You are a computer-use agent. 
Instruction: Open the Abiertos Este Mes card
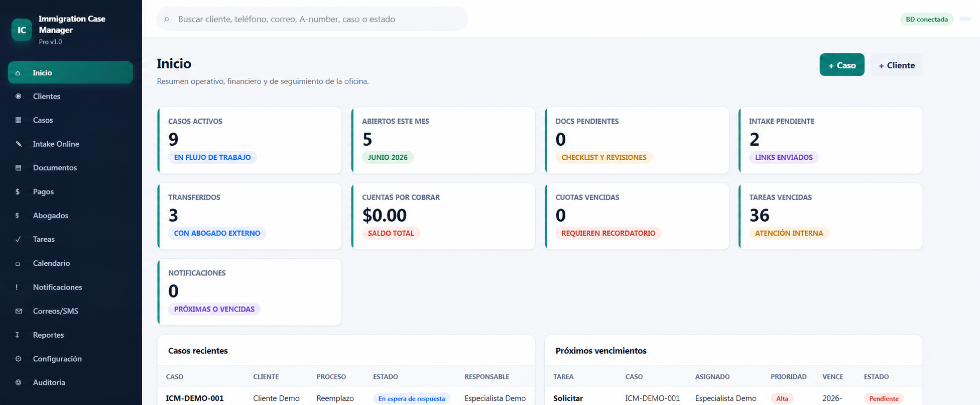(443, 140)
